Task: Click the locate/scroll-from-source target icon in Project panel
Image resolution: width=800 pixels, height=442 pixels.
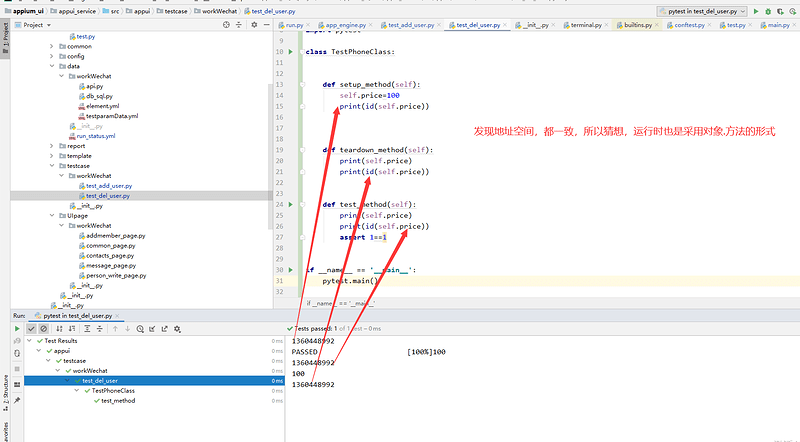Action: point(226,24)
